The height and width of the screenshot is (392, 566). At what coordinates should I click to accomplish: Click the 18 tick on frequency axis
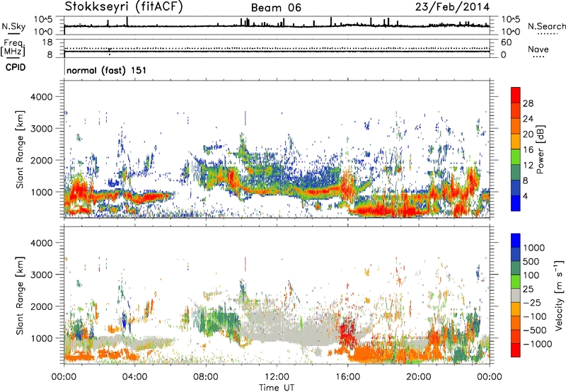click(47, 42)
